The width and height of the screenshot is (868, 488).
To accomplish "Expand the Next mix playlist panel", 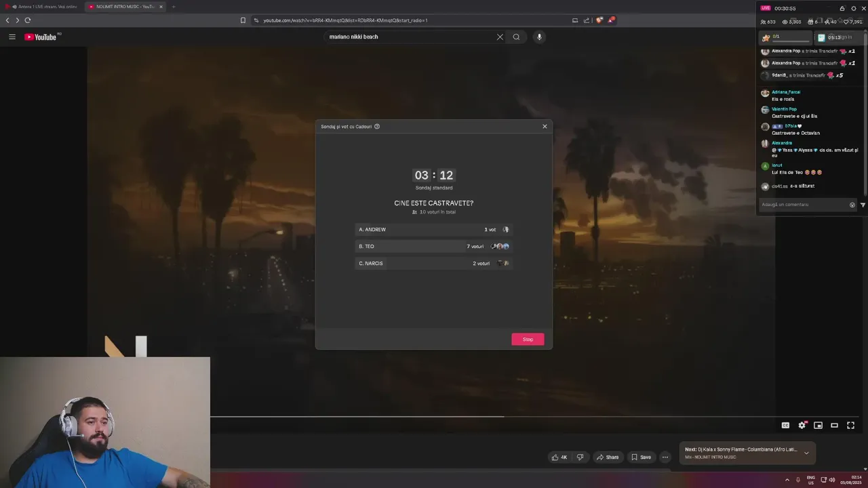I will [x=806, y=453].
